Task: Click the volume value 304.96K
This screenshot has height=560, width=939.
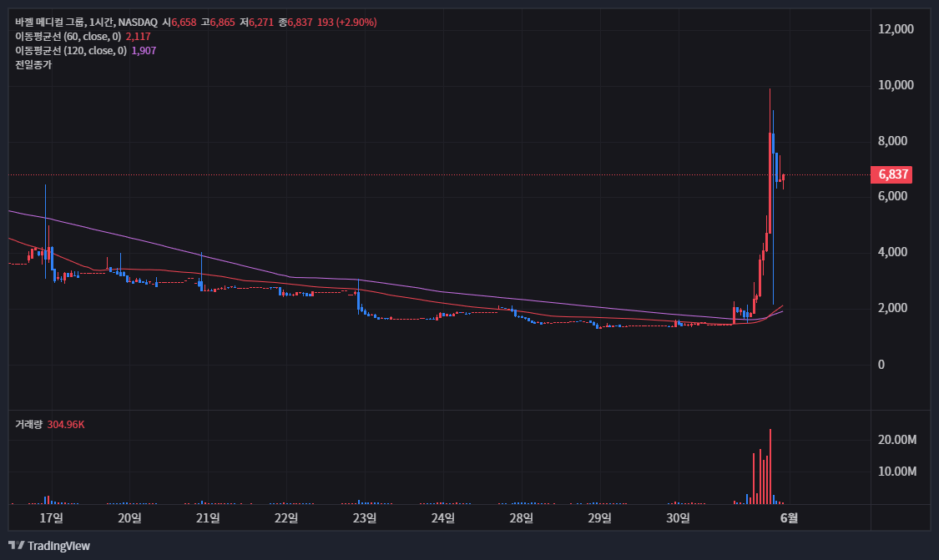Action: [x=66, y=425]
